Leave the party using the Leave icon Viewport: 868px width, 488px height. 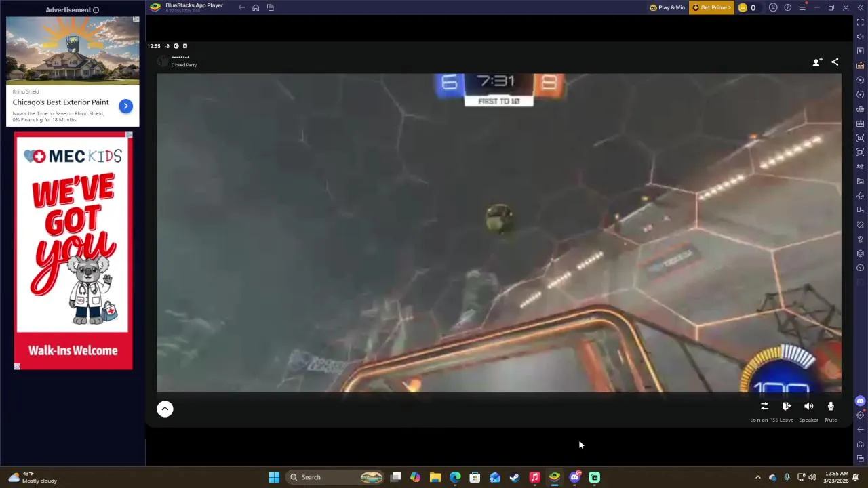pos(787,406)
